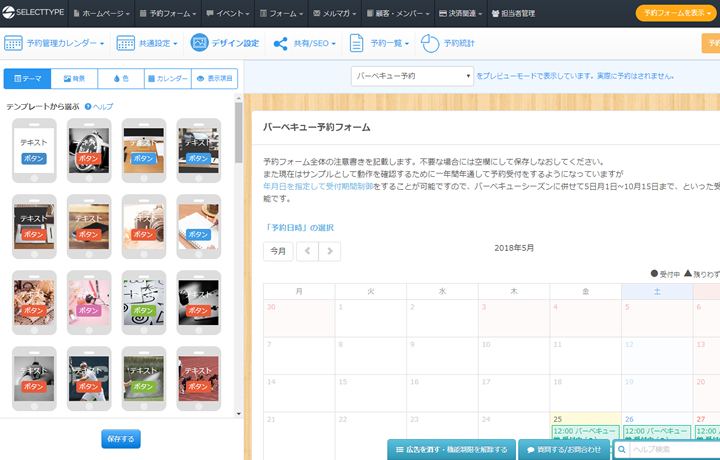
Task: Select the first plain white テキスト template
Action: (34, 150)
